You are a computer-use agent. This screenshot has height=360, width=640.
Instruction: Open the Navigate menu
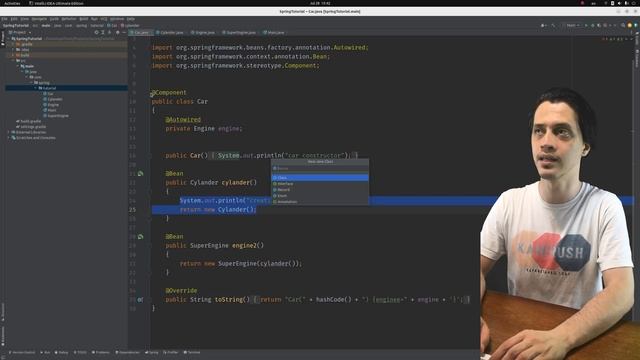tap(39, 19)
